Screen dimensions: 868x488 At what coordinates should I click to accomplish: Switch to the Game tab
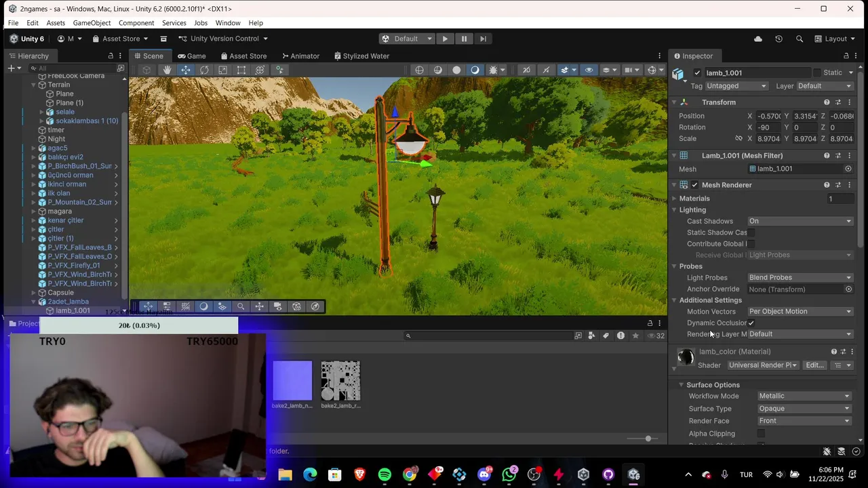pos(191,56)
